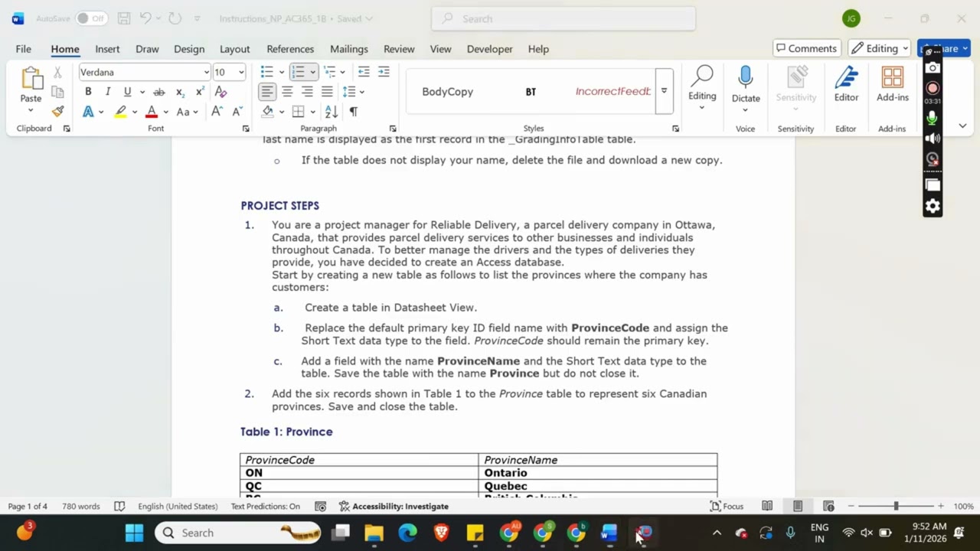Sort paragraph contents A to Z
This screenshot has height=551, width=980.
click(332, 112)
